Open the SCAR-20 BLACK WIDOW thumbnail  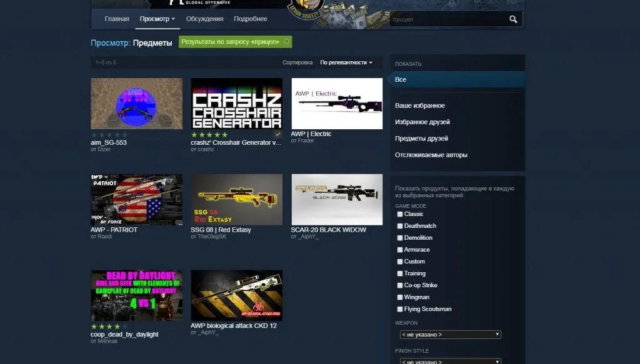(337, 199)
